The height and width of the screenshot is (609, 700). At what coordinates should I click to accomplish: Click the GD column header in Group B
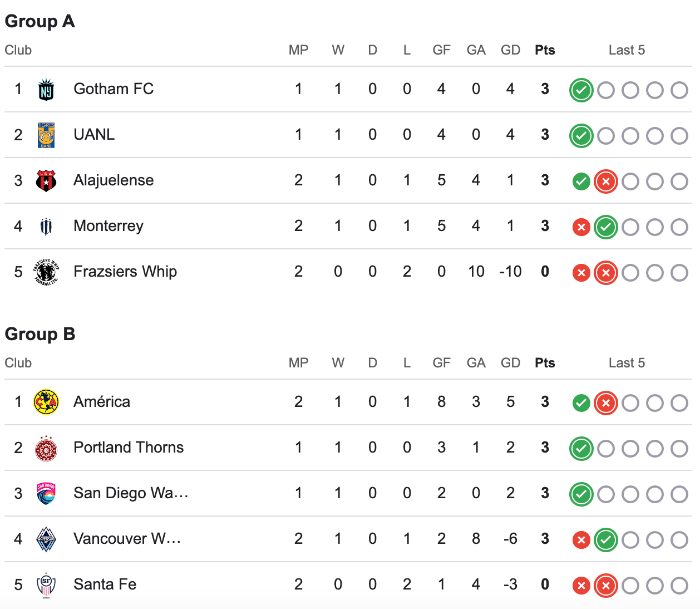tap(510, 363)
